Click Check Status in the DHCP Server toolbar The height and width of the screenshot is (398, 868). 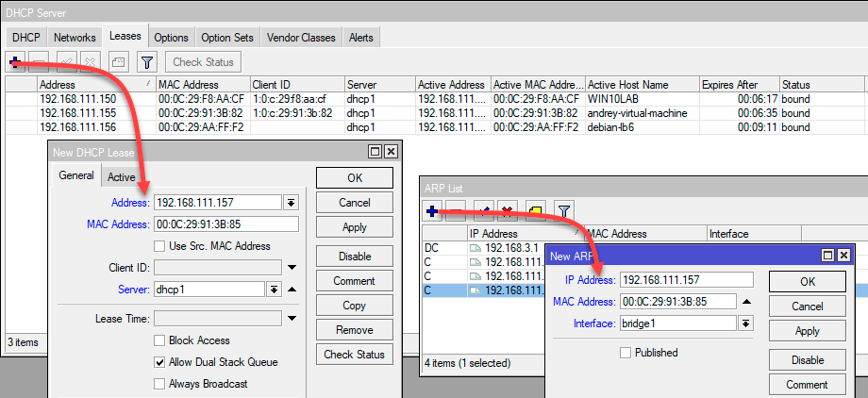(x=203, y=62)
